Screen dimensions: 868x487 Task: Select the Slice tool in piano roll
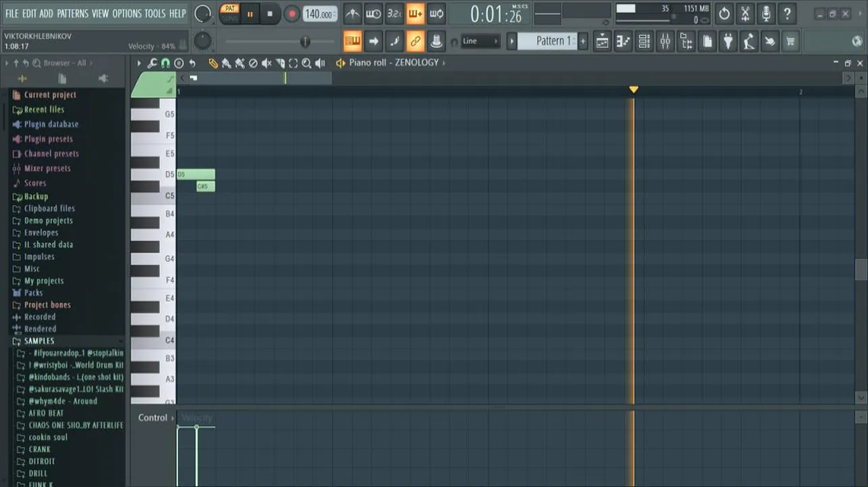click(x=280, y=63)
